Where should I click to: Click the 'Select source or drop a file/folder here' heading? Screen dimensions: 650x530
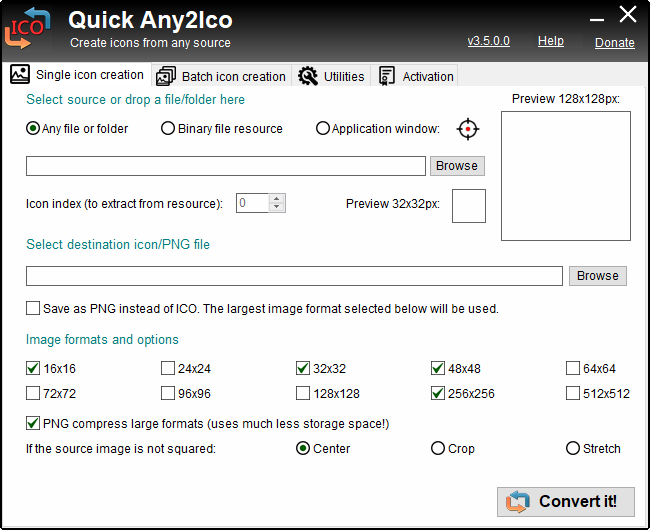136,99
